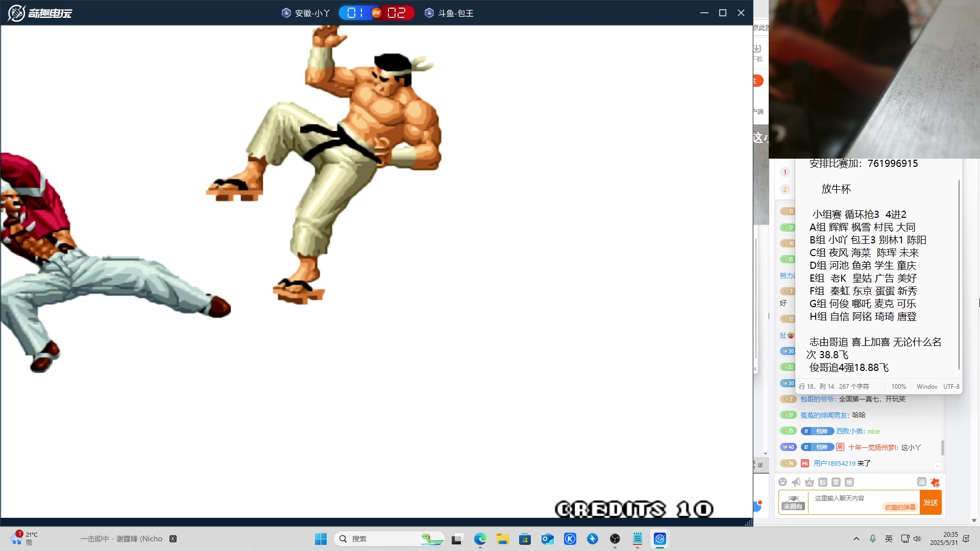Click the line 'H组 自信 阿铭 琦琦 唐登'
980x551 pixels.
point(863,316)
